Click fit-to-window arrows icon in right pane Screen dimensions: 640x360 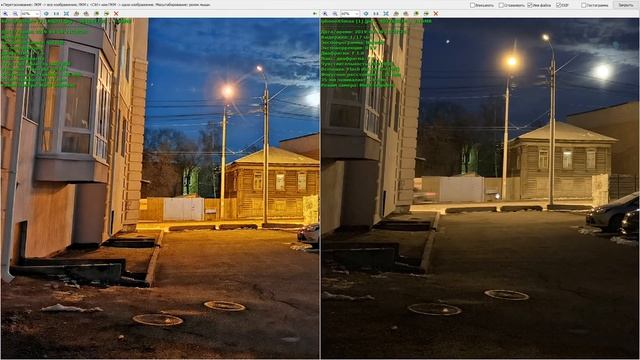click(386, 13)
